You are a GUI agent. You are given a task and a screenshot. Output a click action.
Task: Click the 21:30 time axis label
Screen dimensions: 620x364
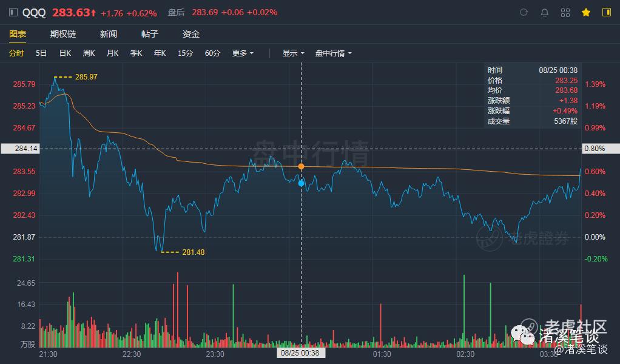click(x=49, y=354)
